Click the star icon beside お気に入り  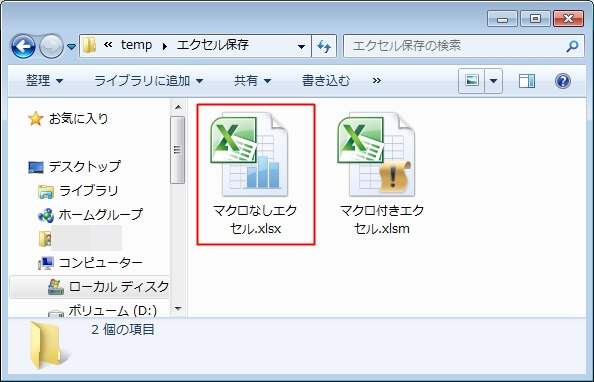point(36,119)
